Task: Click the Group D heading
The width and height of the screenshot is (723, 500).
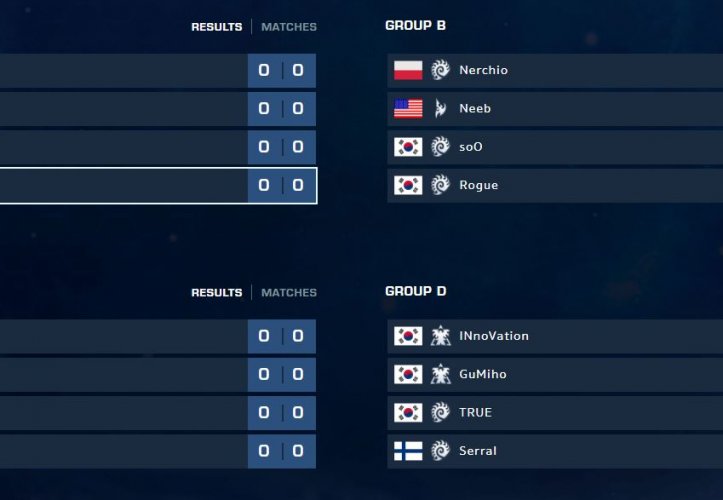Action: [415, 292]
